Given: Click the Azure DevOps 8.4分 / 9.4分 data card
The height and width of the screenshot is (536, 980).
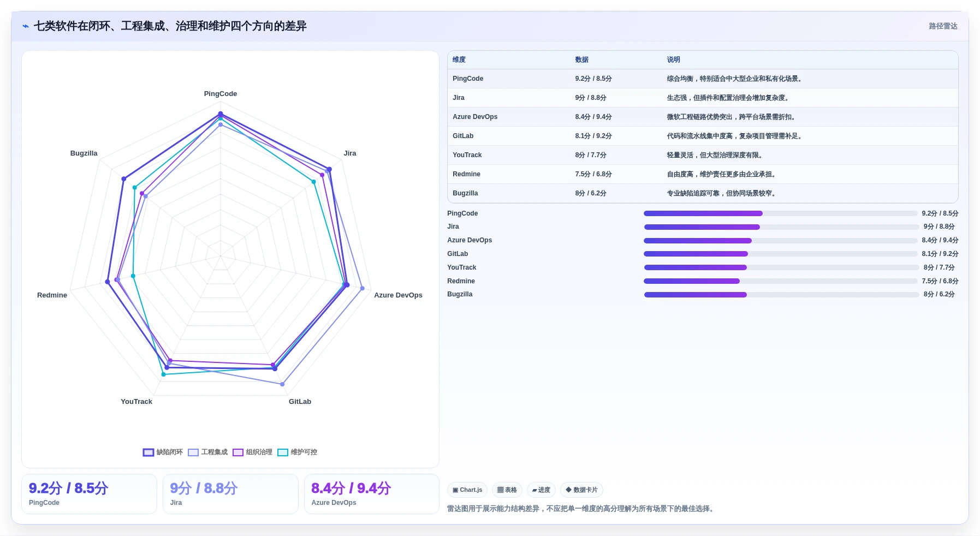Looking at the screenshot, I should (x=371, y=494).
